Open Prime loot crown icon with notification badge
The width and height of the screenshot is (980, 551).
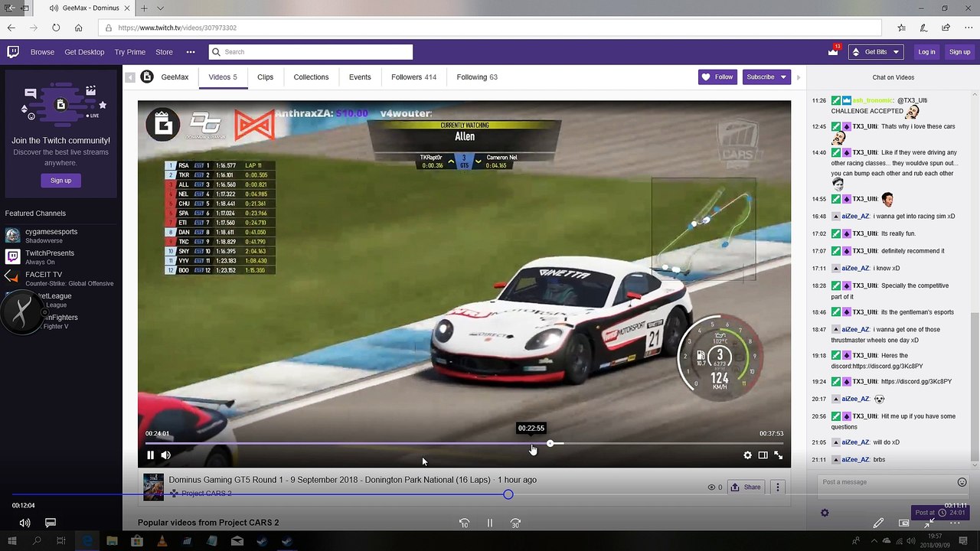click(833, 52)
